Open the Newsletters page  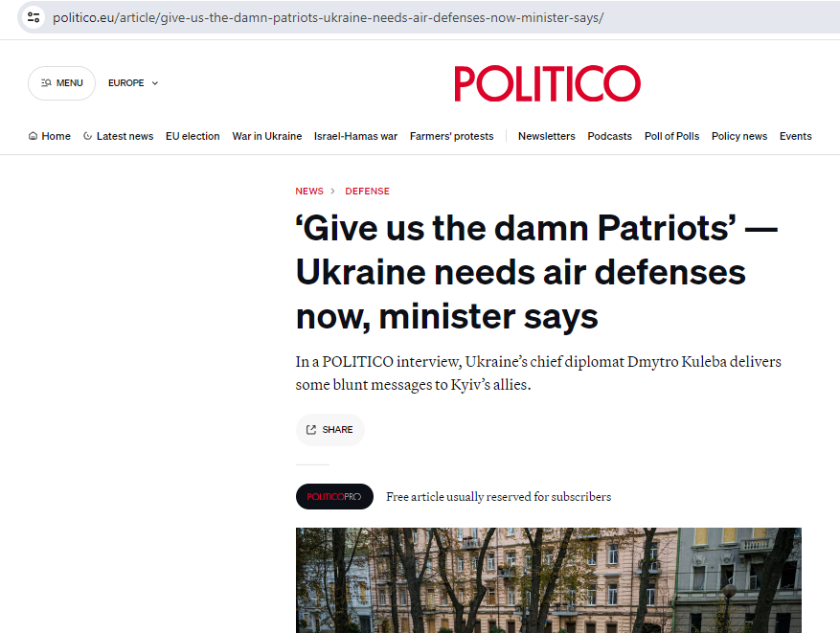coord(546,136)
